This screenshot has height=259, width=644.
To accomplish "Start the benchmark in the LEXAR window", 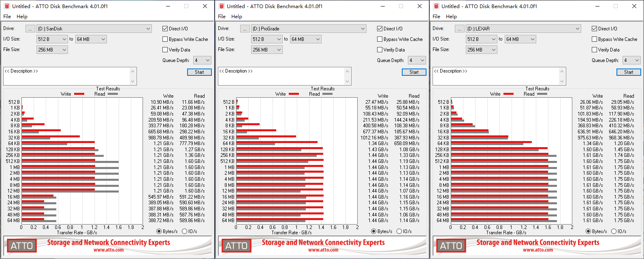I will 629,72.
